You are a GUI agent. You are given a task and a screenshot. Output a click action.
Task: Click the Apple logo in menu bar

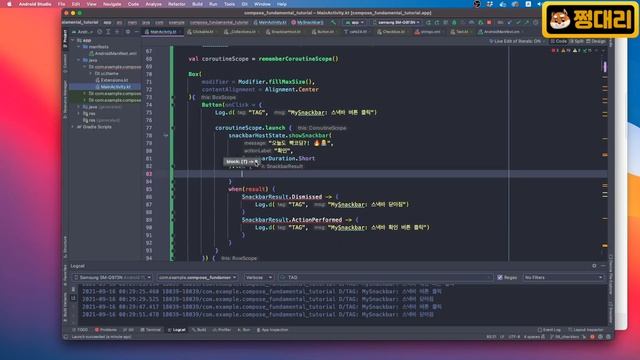click(9, 4)
